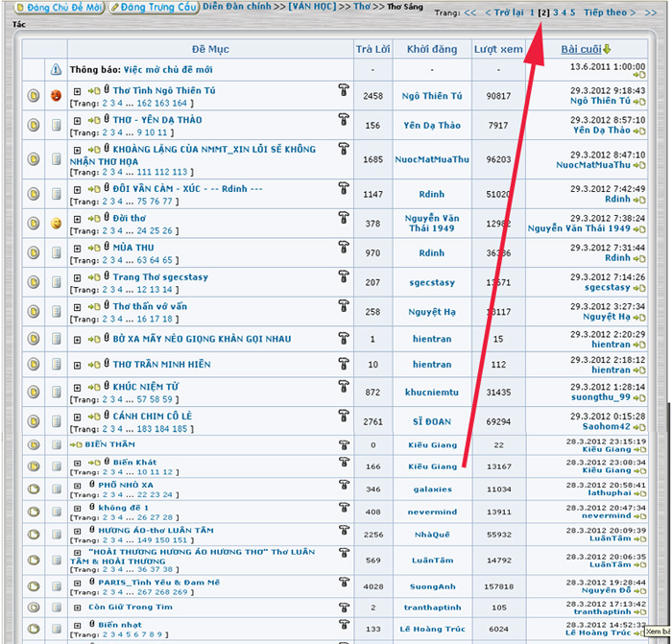Click the folder status icon for THƠ TRẦN MINH HIỀN
This screenshot has height=644, width=672.
click(34, 365)
